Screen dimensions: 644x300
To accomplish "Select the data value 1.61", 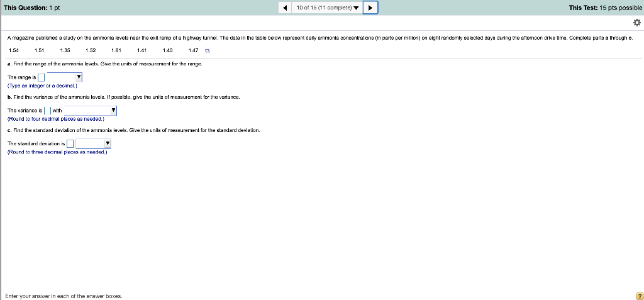I will pyautogui.click(x=116, y=50).
